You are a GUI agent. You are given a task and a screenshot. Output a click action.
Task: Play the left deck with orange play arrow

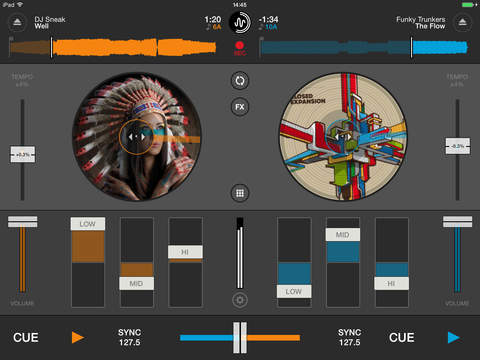tap(78, 337)
